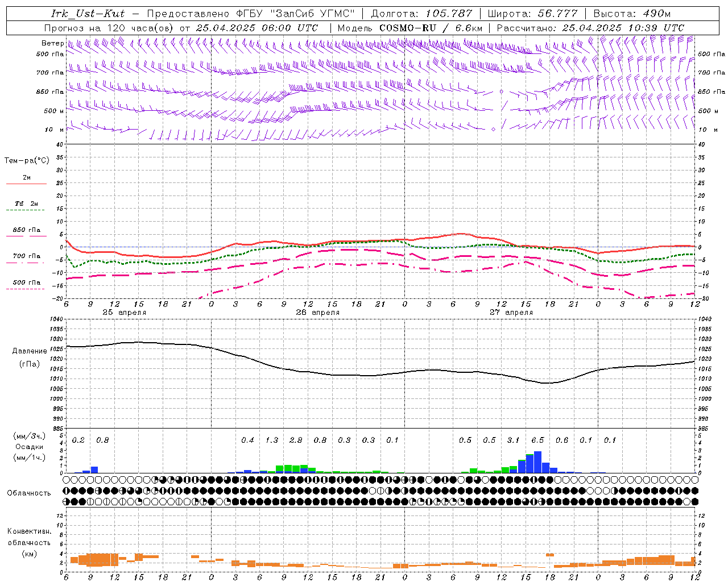Click the green dashed line sample under Td 2м
Image resolution: width=728 pixels, height=582 pixels.
point(25,210)
